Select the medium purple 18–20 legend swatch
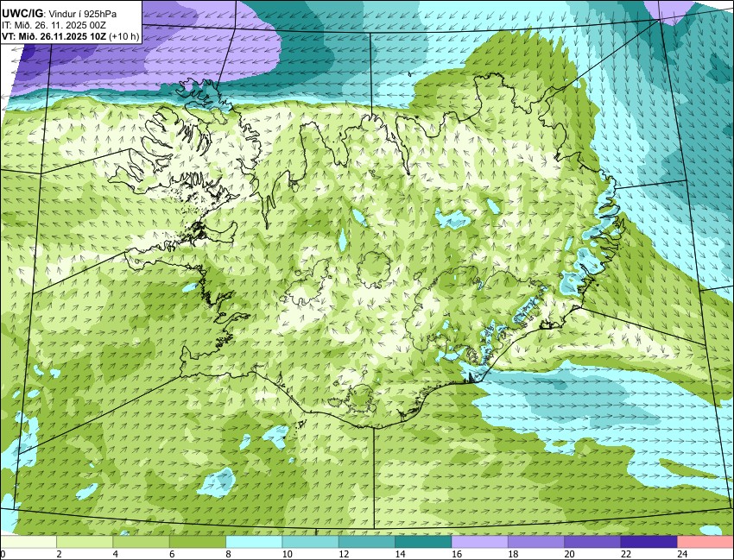The height and width of the screenshot is (560, 734). 536,542
